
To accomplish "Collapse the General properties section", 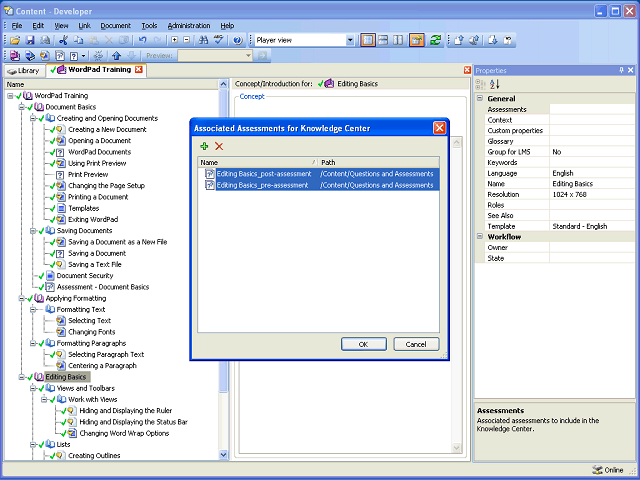I will (x=480, y=98).
